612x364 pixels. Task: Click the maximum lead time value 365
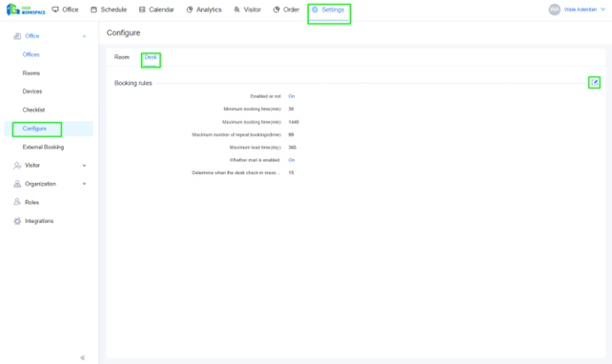click(x=293, y=148)
